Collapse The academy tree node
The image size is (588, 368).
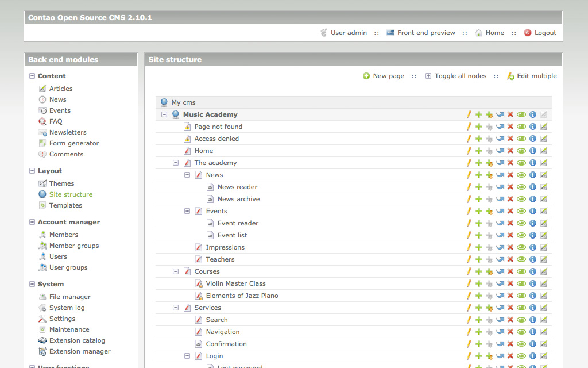[176, 163]
